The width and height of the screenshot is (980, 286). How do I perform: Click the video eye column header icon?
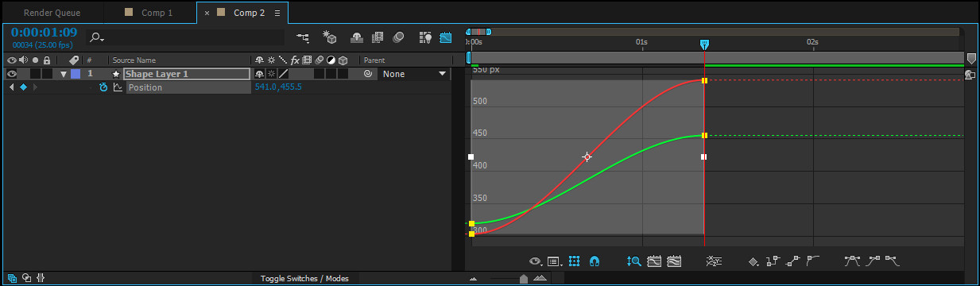pos(12,60)
